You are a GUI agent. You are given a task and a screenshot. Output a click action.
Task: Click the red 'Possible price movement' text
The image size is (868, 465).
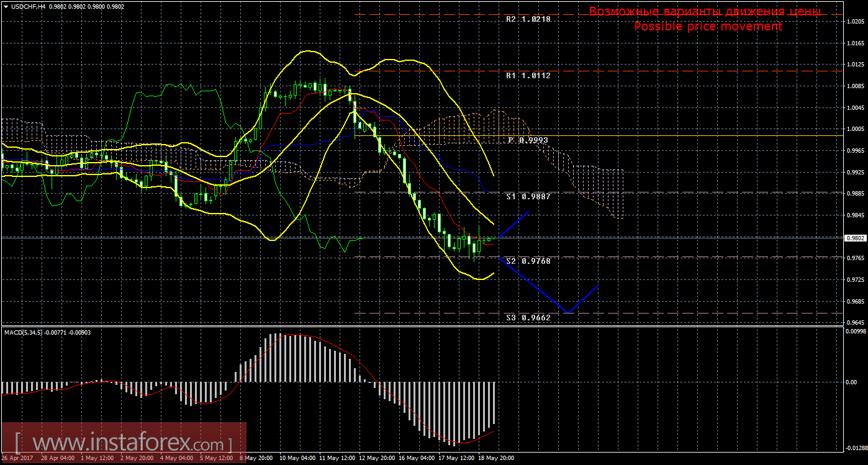click(708, 27)
